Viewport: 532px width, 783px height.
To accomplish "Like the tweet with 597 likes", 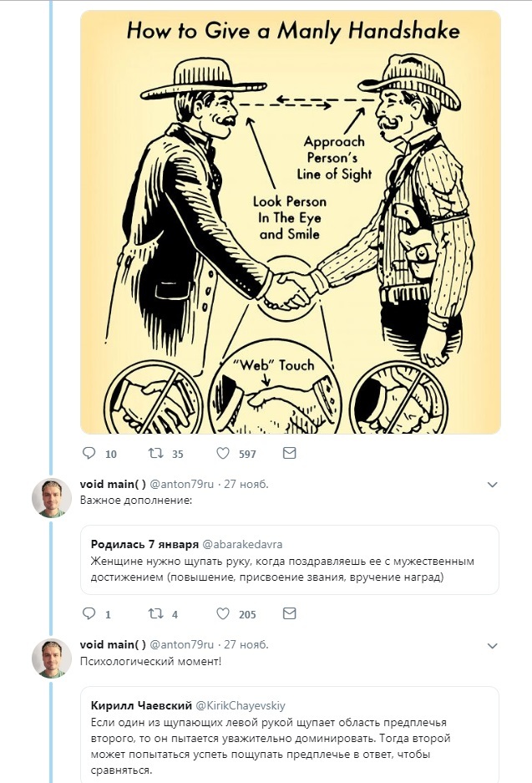I will click(x=223, y=454).
